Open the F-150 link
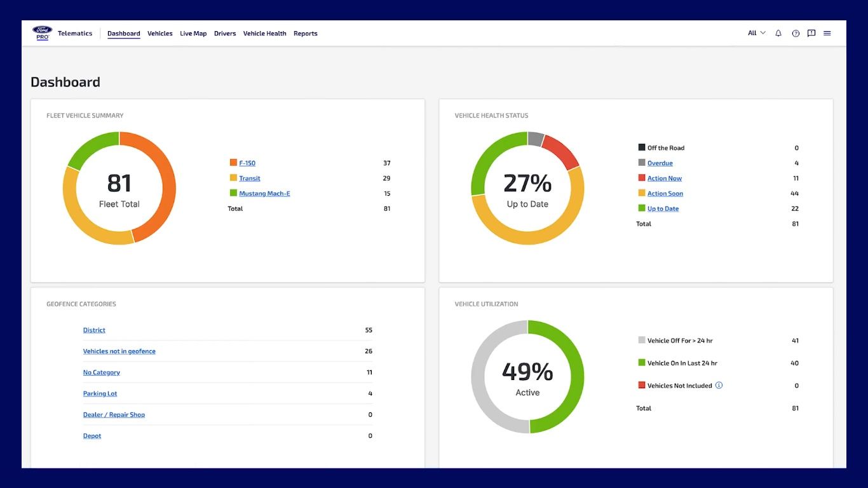Viewport: 868px width, 488px height. click(247, 163)
